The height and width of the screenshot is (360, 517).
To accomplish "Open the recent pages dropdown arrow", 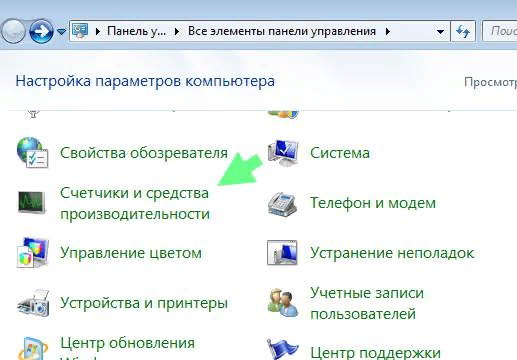I will point(61,32).
